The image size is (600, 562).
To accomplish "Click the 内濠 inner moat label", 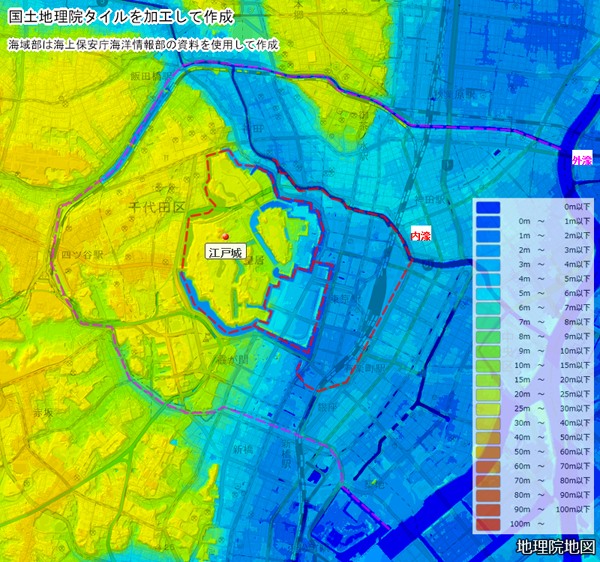I will [x=420, y=234].
